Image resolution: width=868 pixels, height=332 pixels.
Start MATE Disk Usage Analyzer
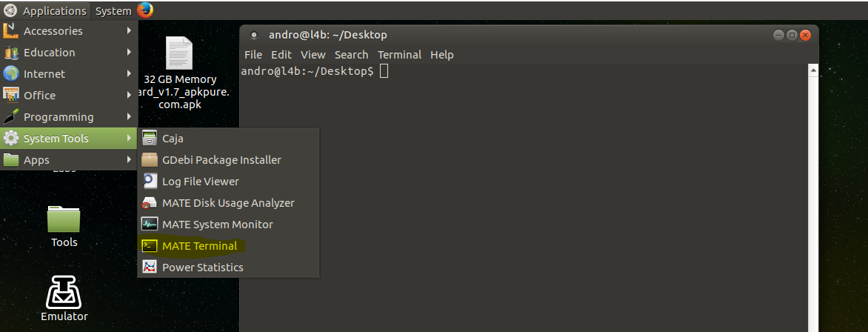(227, 203)
